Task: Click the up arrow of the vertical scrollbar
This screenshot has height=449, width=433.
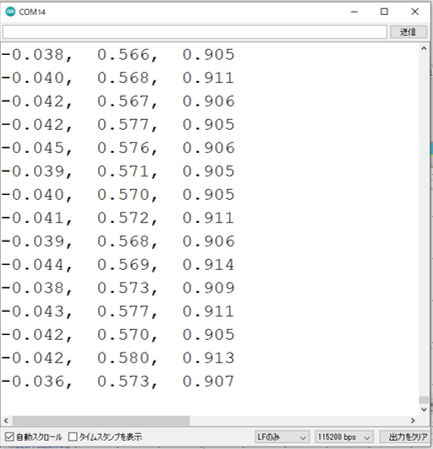Action: tap(424, 49)
